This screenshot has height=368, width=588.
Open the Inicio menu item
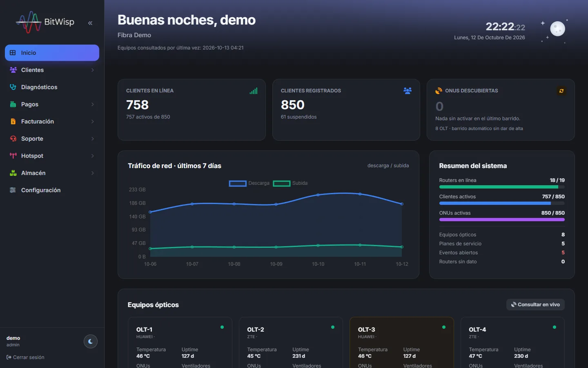pos(52,53)
